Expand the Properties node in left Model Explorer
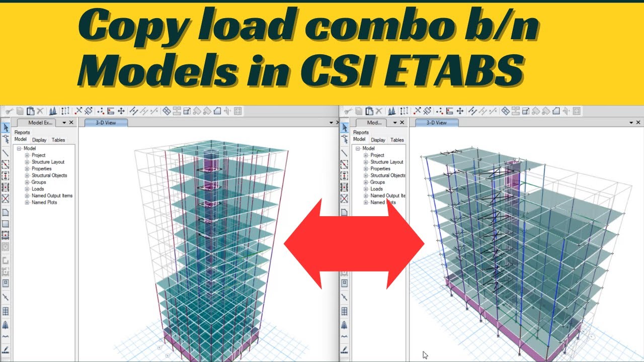Viewport: 644px width, 362px height. [27, 169]
